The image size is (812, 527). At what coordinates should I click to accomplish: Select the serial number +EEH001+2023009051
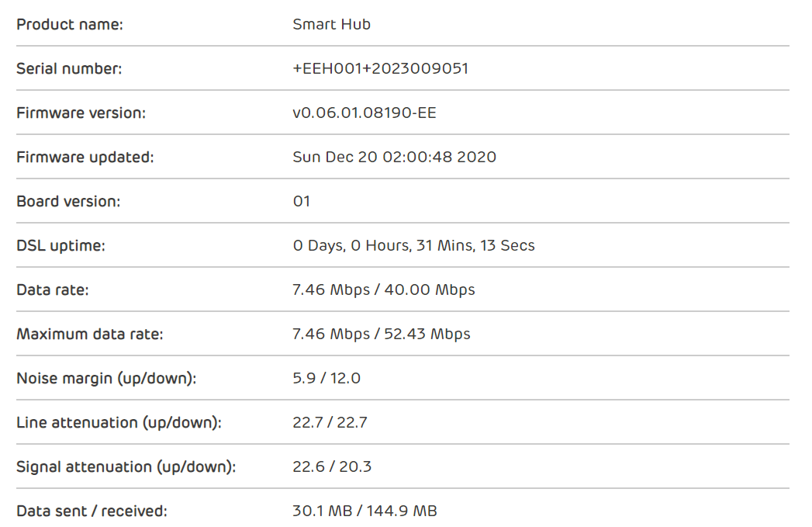pos(380,69)
